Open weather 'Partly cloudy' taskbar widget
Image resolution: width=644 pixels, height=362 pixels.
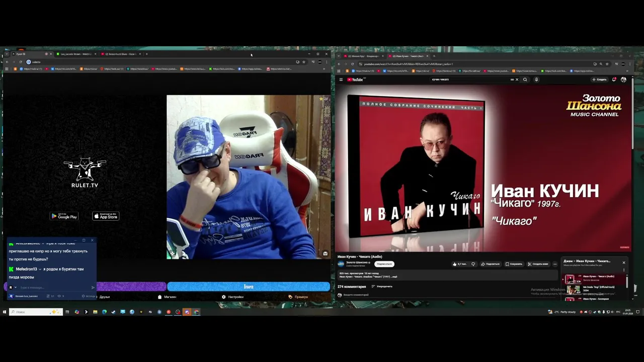(x=562, y=312)
